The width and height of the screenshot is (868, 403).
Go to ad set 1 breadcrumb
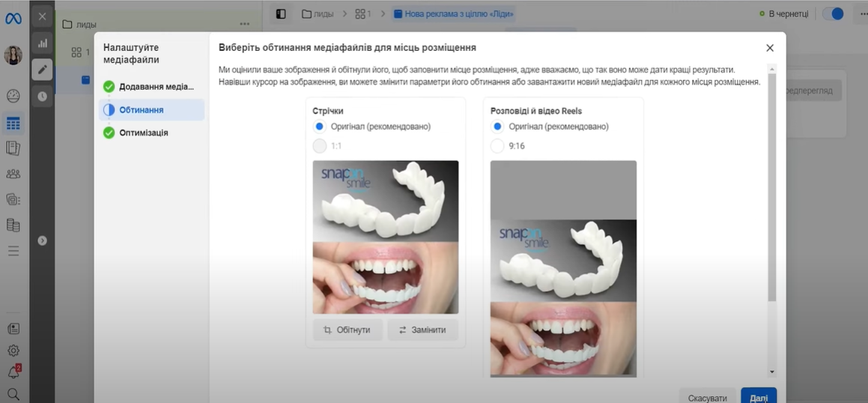coord(363,13)
